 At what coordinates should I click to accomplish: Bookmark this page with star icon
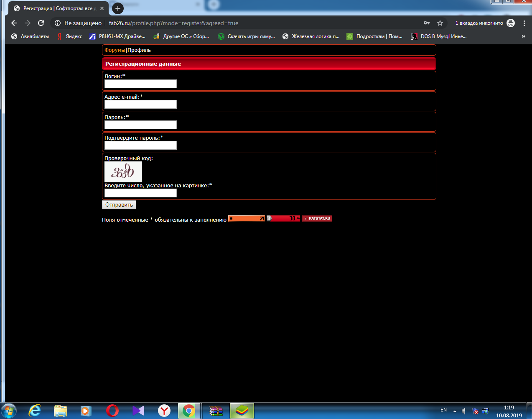(x=440, y=23)
